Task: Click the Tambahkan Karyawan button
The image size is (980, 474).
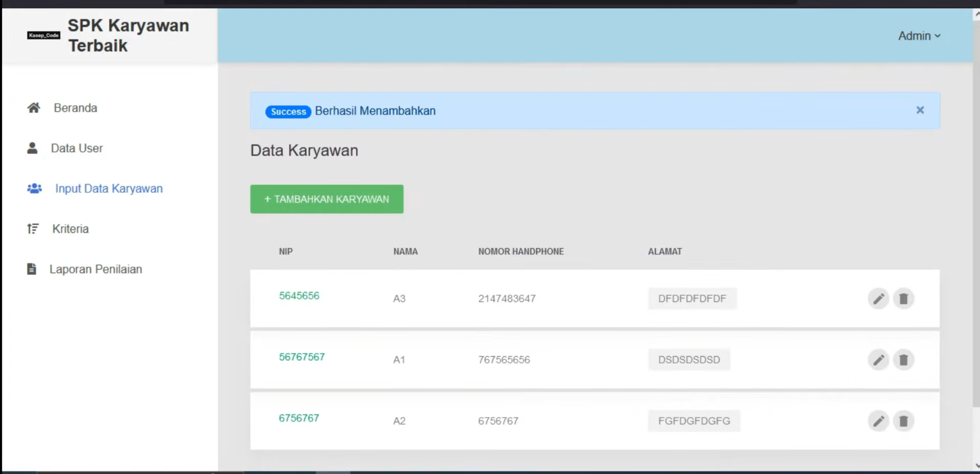Action: click(x=327, y=199)
